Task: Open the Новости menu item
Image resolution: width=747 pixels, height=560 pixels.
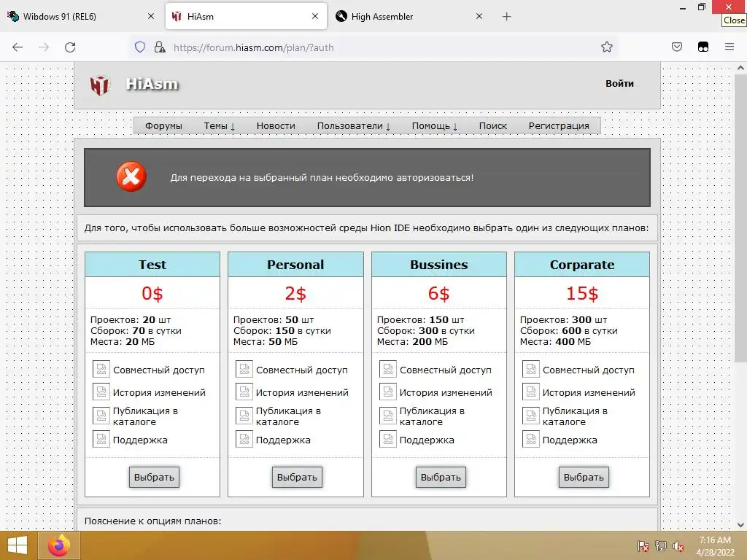Action: point(276,125)
